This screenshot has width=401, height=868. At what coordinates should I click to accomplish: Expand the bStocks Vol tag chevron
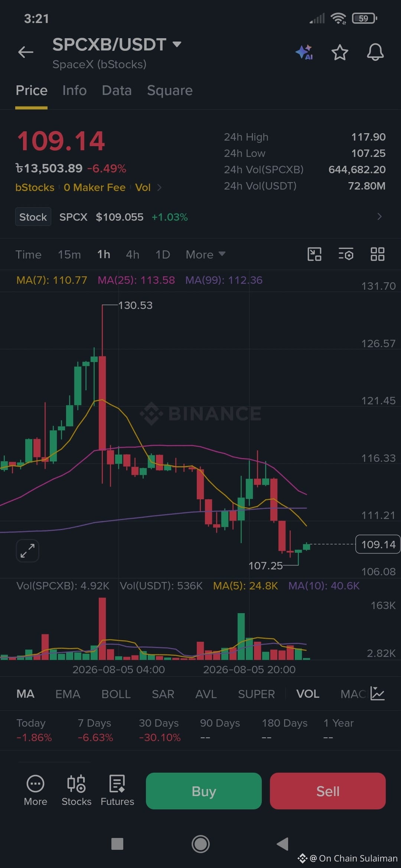(x=159, y=187)
